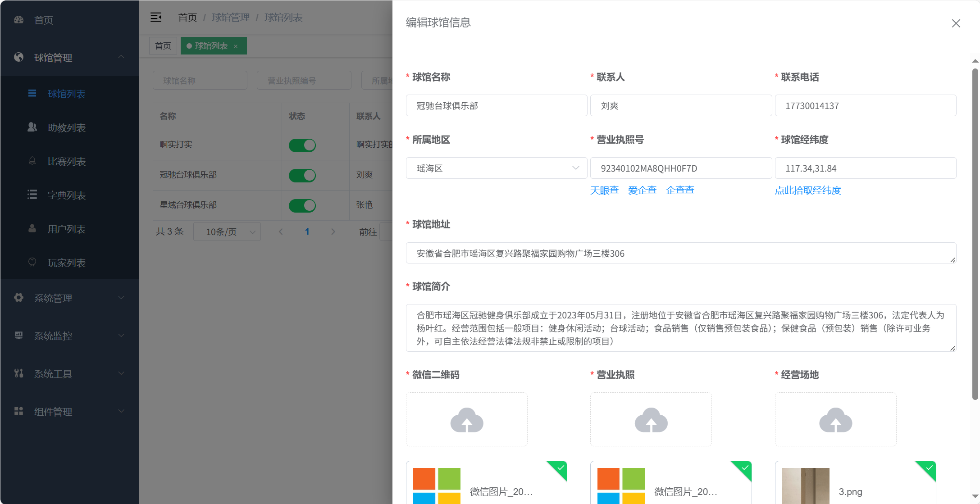Click the cloud upload icon under 营业执照
Image resolution: width=980 pixels, height=504 pixels.
tap(651, 420)
